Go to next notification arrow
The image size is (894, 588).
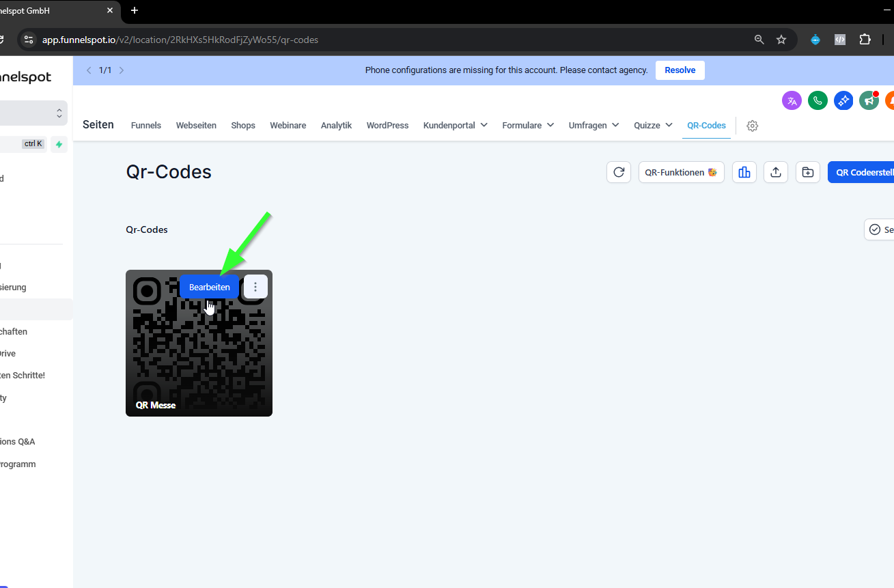(x=122, y=70)
